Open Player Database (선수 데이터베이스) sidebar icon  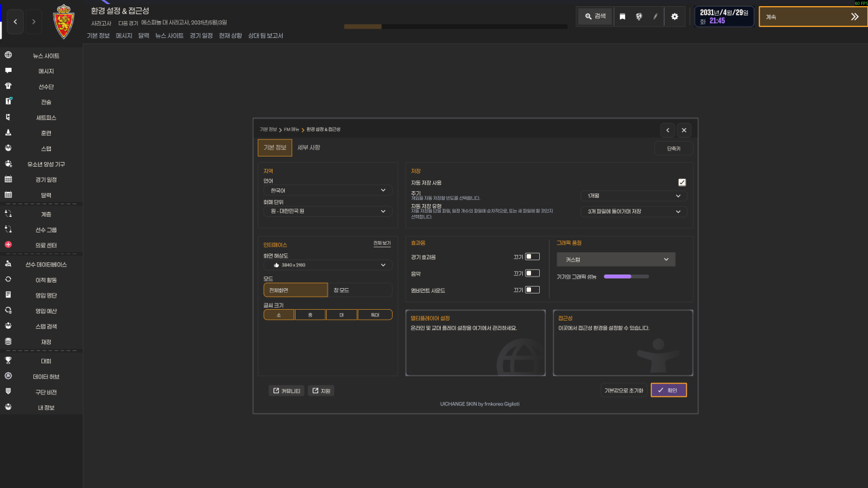coord(8,264)
